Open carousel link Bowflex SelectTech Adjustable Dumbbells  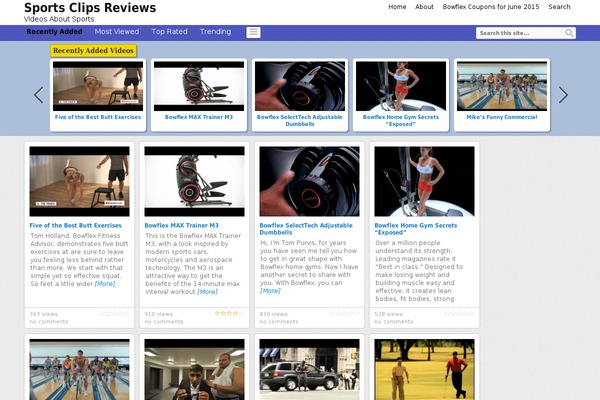[x=300, y=121]
